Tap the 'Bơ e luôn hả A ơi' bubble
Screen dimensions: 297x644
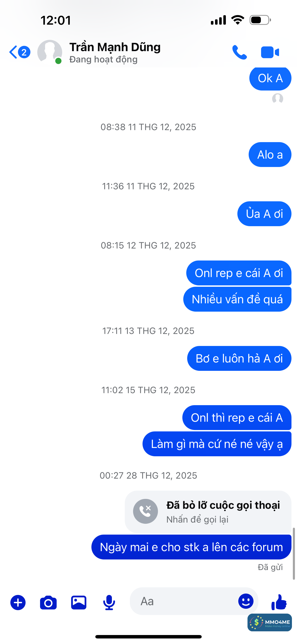coord(239,358)
